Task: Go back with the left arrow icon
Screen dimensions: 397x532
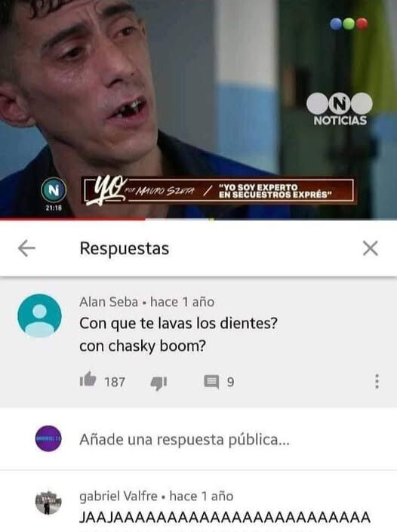Action: tap(26, 248)
